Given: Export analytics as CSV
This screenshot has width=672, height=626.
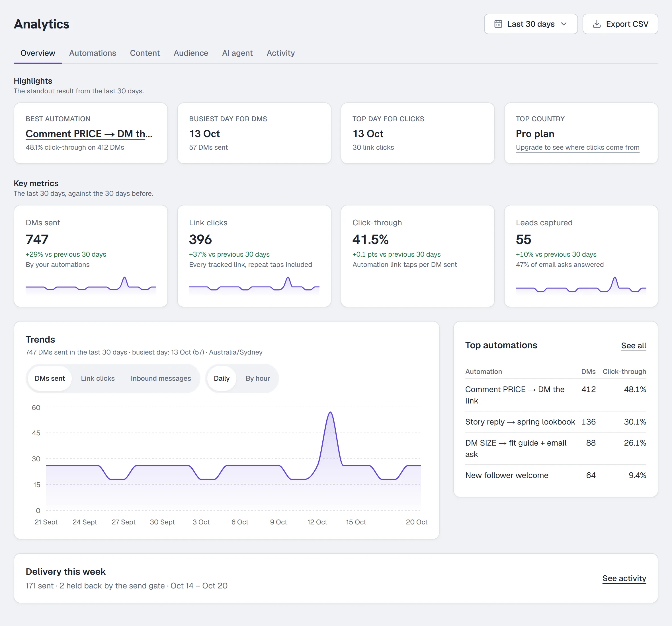Looking at the screenshot, I should pyautogui.click(x=620, y=24).
